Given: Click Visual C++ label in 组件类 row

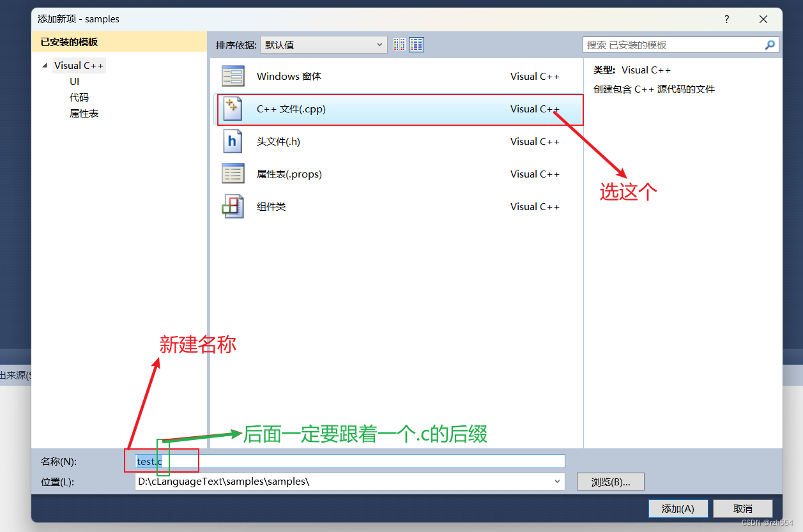Looking at the screenshot, I should (x=535, y=206).
